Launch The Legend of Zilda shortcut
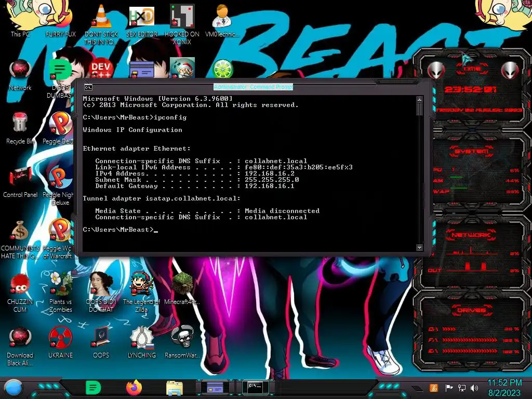The height and width of the screenshot is (399, 532). coord(141,292)
